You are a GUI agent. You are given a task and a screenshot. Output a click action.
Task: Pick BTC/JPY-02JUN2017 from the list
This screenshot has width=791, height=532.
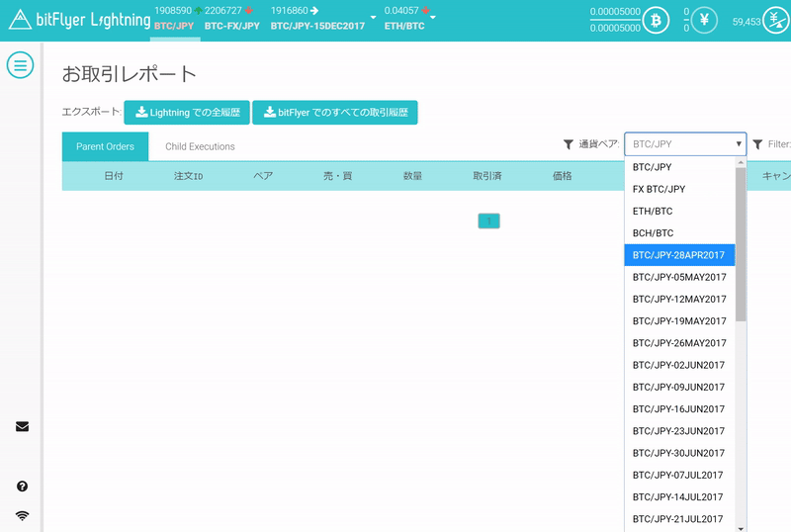click(x=679, y=365)
